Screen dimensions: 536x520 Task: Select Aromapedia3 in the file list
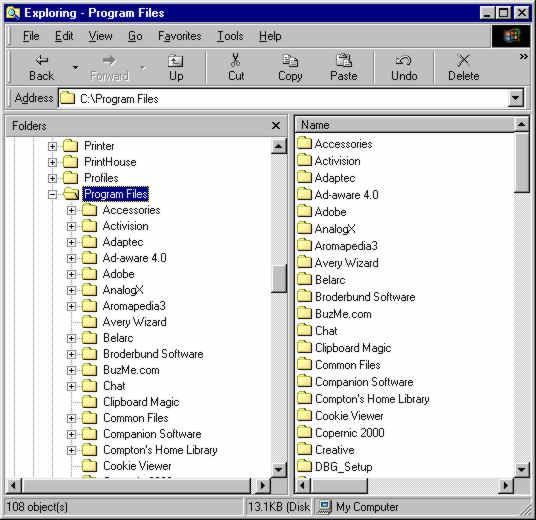click(346, 246)
